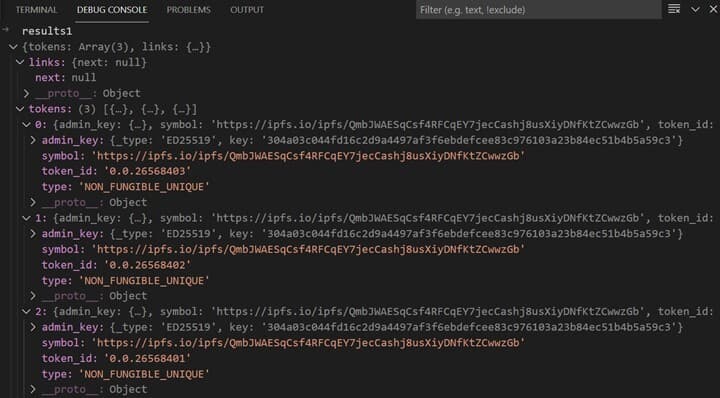Open the ipfs.io symbol link of token 0
720x398 pixels.
point(308,156)
